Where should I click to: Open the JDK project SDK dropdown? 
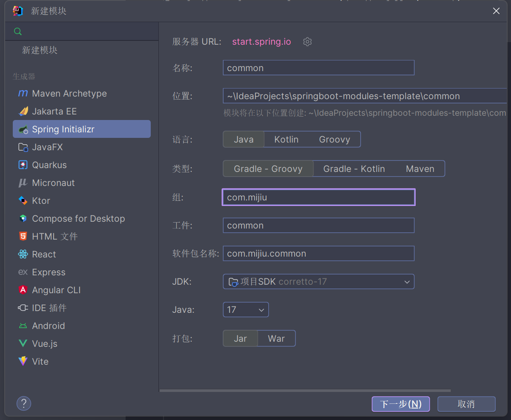point(319,282)
